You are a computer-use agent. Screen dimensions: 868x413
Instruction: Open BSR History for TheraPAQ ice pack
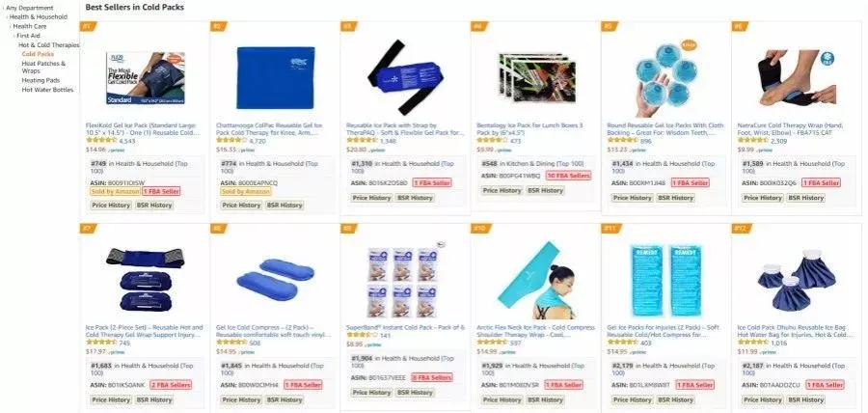[415, 198]
